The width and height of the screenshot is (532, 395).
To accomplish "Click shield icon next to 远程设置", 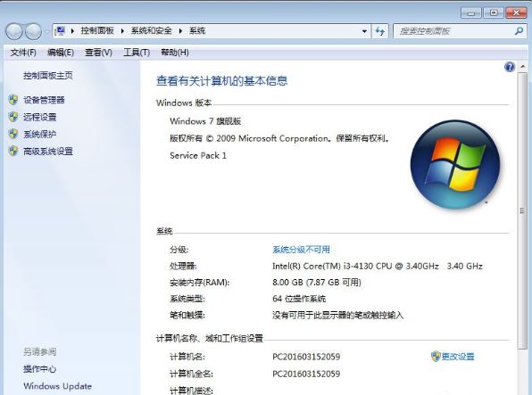I will [13, 117].
